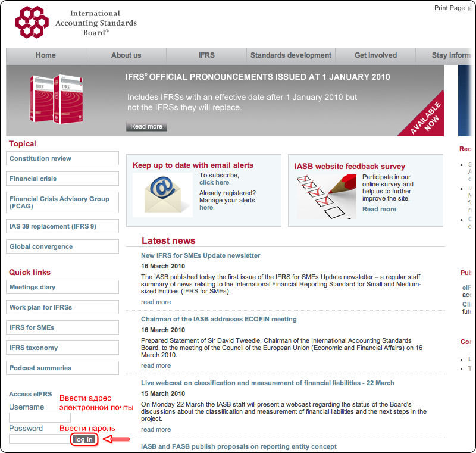Click the Username input field

(x=40, y=417)
